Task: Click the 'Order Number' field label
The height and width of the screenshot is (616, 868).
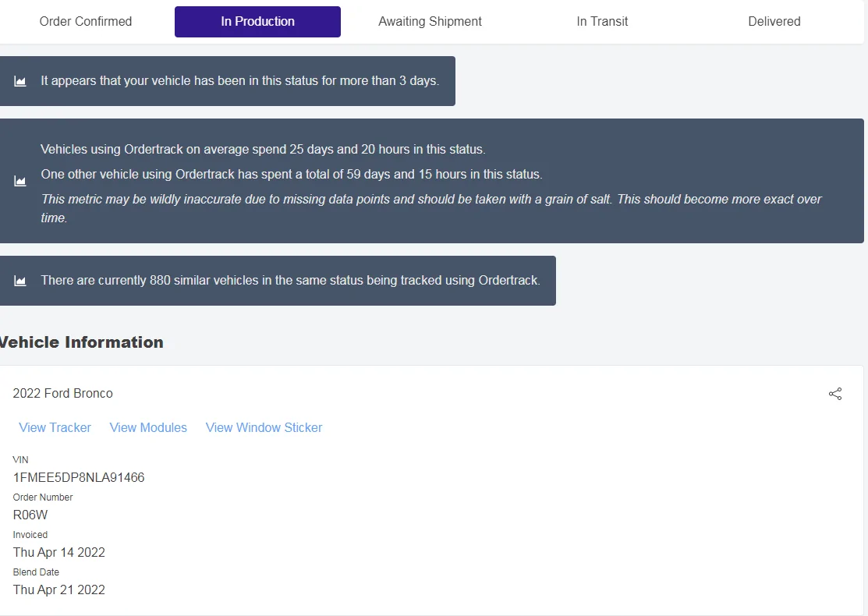Action: (43, 497)
